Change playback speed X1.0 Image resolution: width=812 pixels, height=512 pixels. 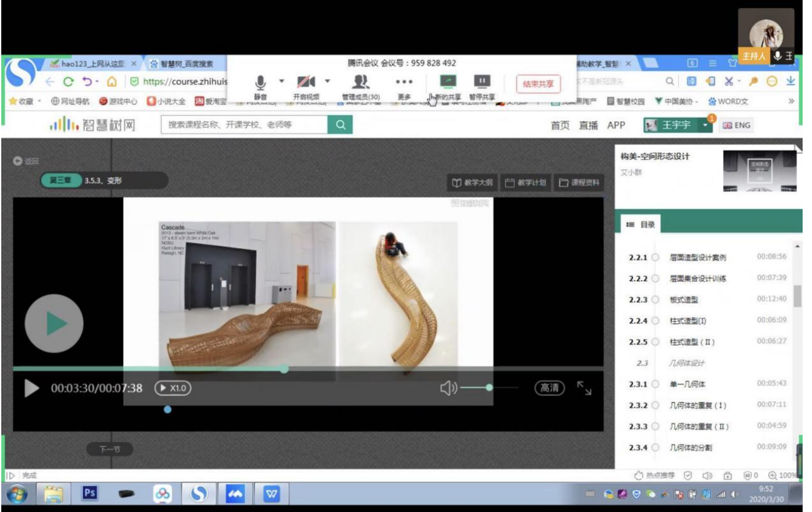point(172,388)
